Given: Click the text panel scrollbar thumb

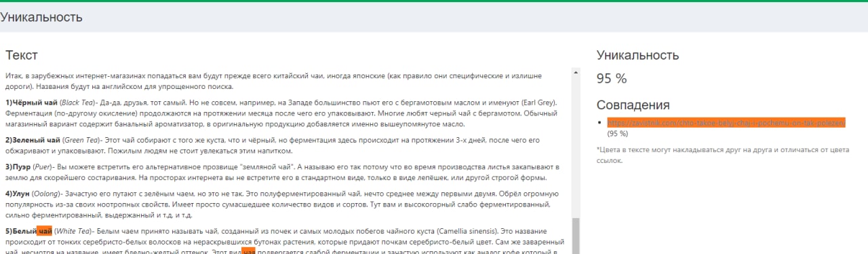Looking at the screenshot, I should pos(576,235).
